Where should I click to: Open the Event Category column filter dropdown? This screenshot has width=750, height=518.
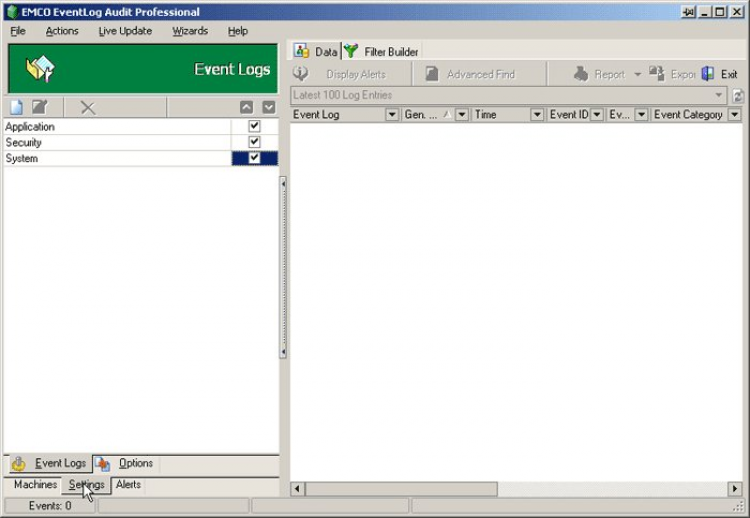pos(735,115)
